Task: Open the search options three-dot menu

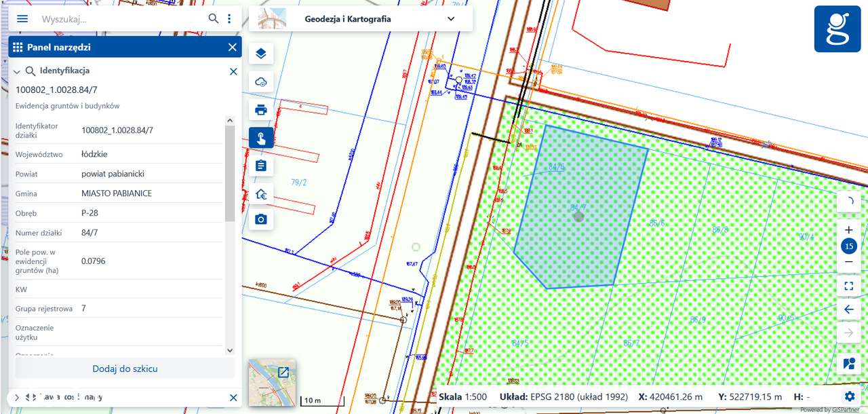Action: (229, 18)
